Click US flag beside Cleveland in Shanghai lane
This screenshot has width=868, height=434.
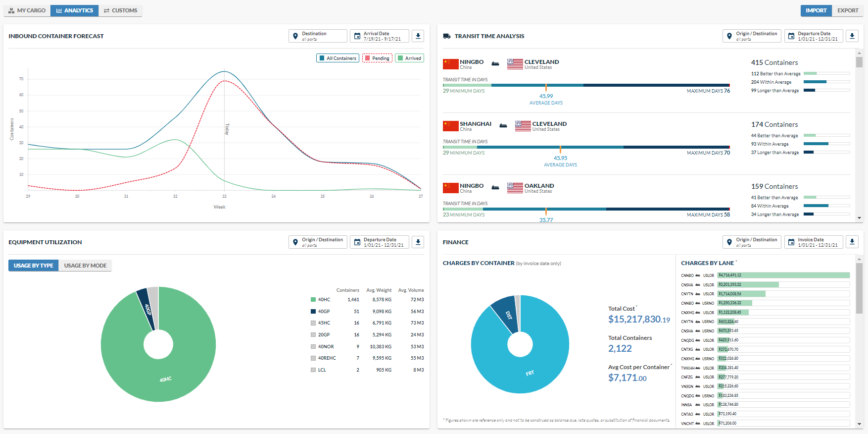523,126
